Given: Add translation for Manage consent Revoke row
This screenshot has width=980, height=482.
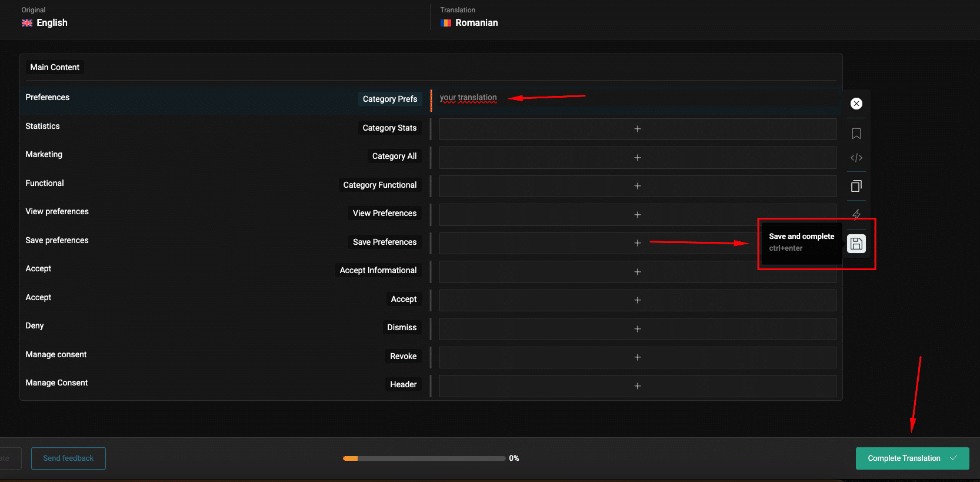Looking at the screenshot, I should 638,357.
